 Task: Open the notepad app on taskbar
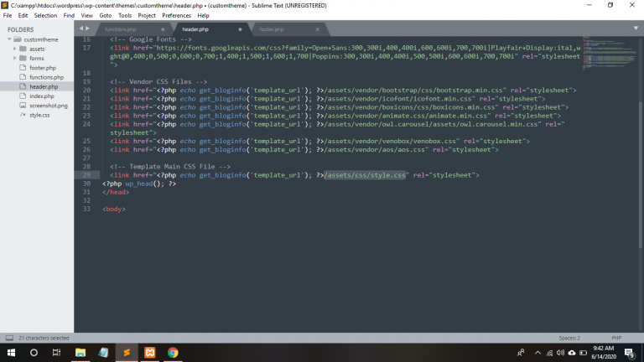[x=103, y=353]
